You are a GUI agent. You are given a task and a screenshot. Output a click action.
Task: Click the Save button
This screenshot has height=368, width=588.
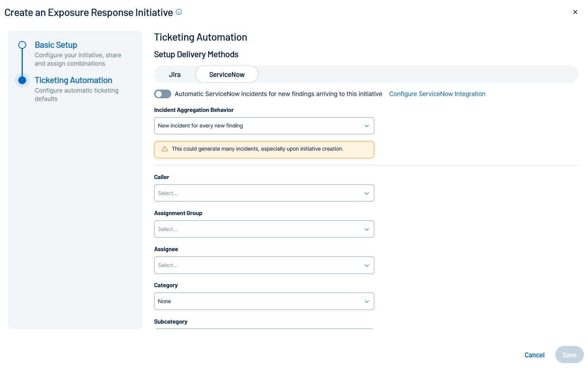(569, 355)
